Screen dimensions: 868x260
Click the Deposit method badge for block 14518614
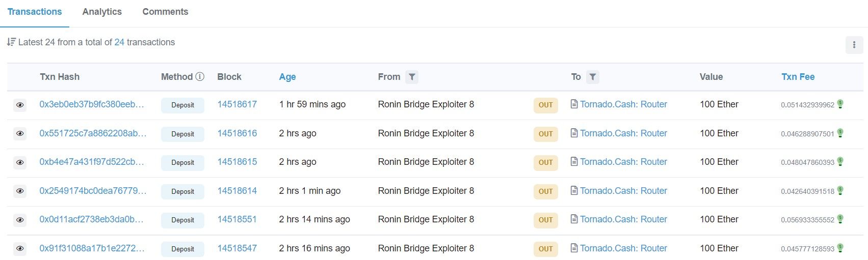pos(182,191)
